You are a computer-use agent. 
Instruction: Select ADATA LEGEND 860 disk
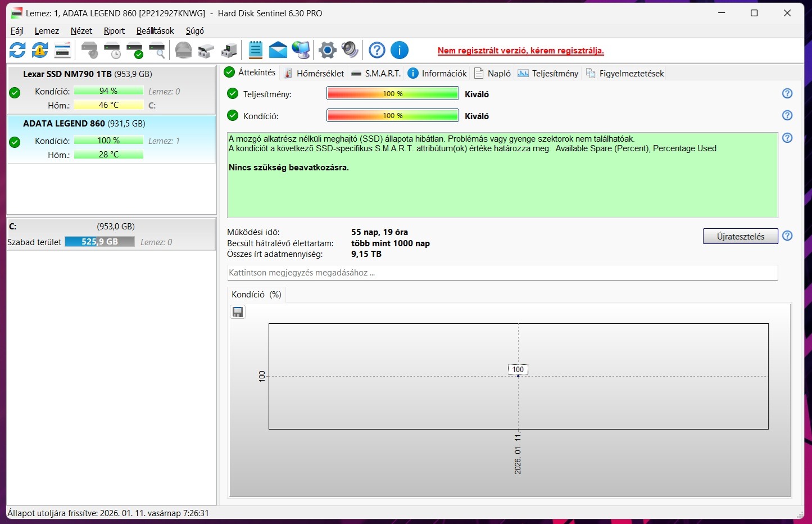111,139
